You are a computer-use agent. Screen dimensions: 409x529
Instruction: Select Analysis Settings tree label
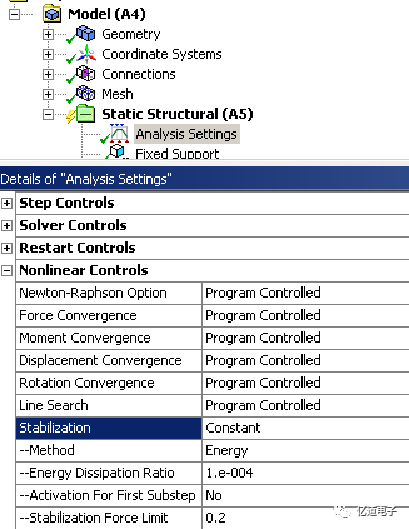pyautogui.click(x=186, y=134)
